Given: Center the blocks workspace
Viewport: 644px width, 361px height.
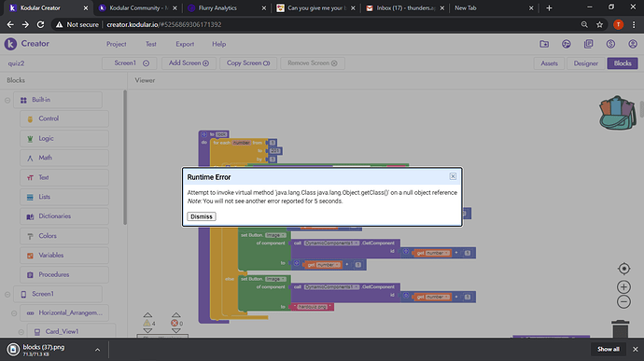Looking at the screenshot, I should [x=623, y=269].
